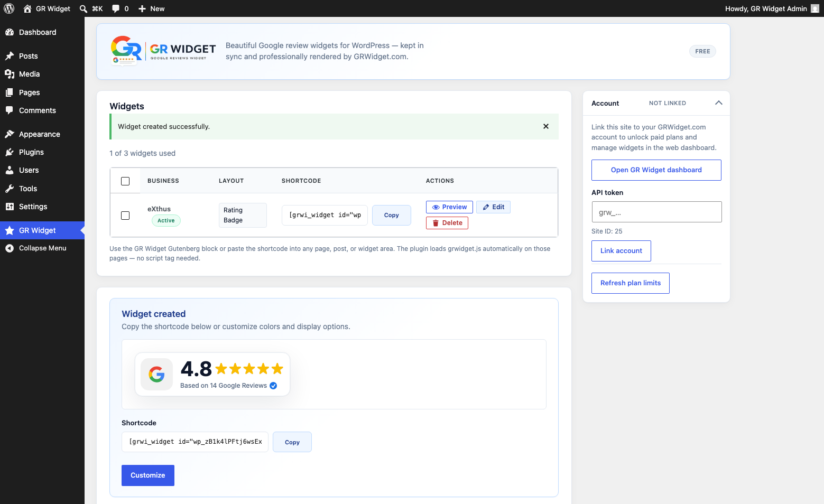This screenshot has width=824, height=504.
Task: Open the Appearance menu
Action: tap(42, 134)
